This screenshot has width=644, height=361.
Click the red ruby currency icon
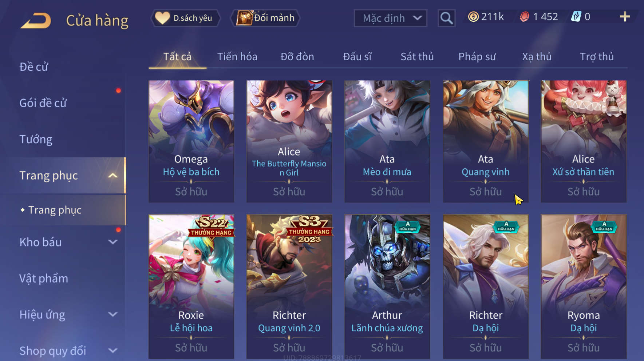coord(524,17)
